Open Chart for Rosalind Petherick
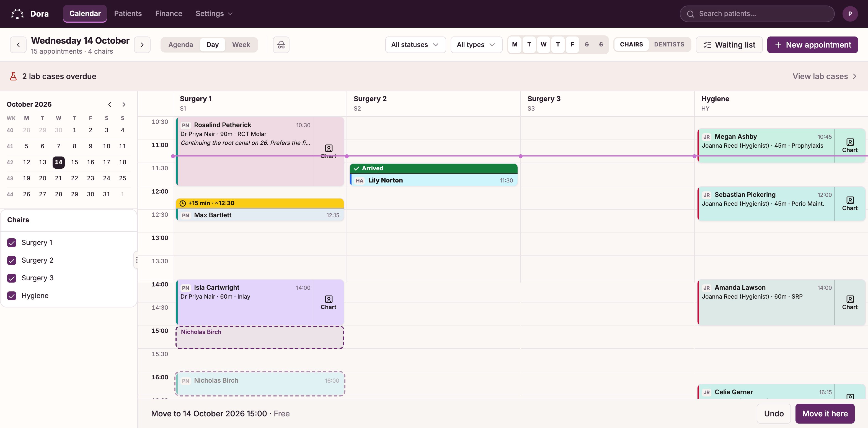Image resolution: width=868 pixels, height=428 pixels. [x=329, y=152]
